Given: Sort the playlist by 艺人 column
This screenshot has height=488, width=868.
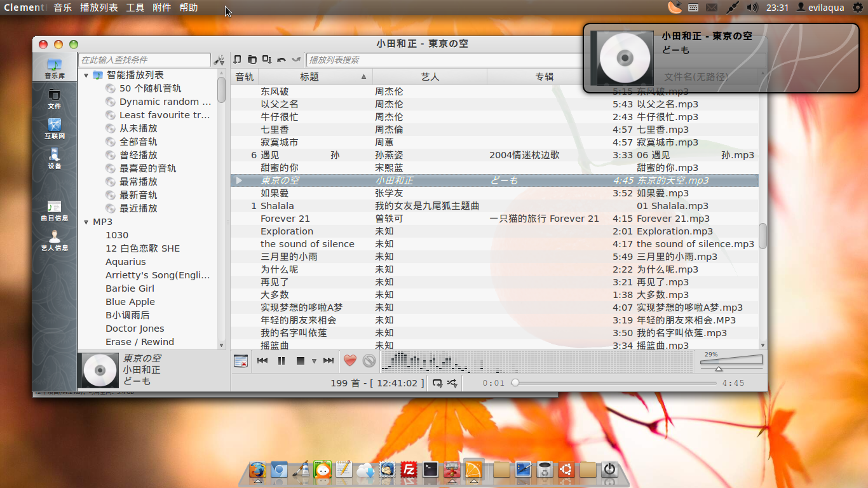Looking at the screenshot, I should pos(430,77).
